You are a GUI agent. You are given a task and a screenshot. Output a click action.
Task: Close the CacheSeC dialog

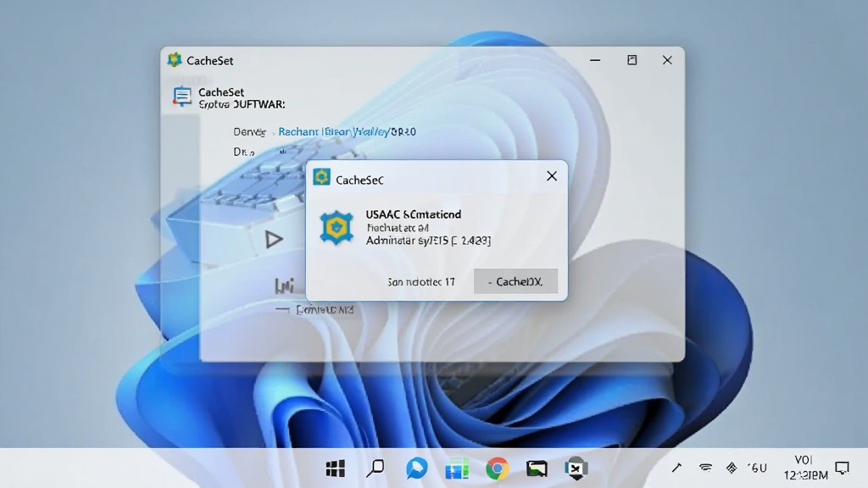click(x=551, y=176)
